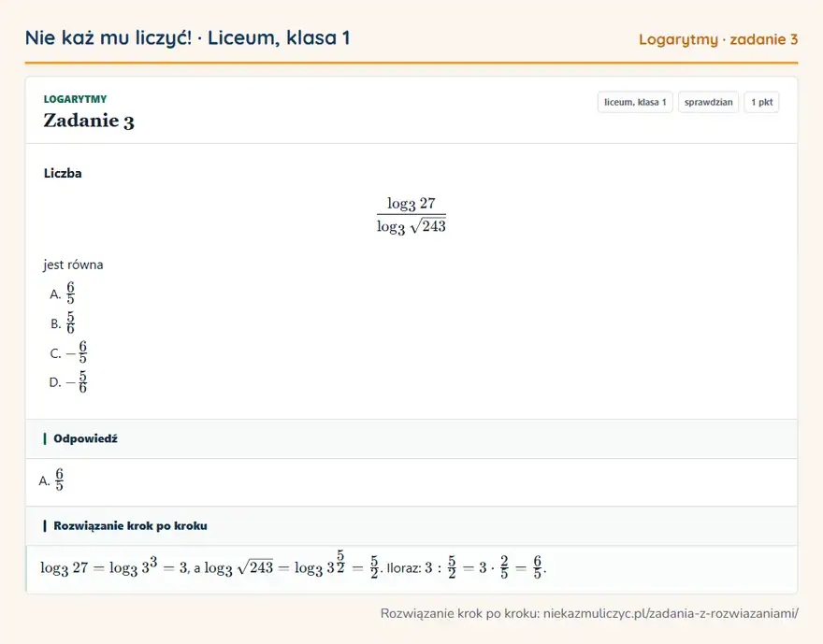The image size is (823, 644).
Task: Select the 'Zadanie 3' heading
Action: [89, 121]
